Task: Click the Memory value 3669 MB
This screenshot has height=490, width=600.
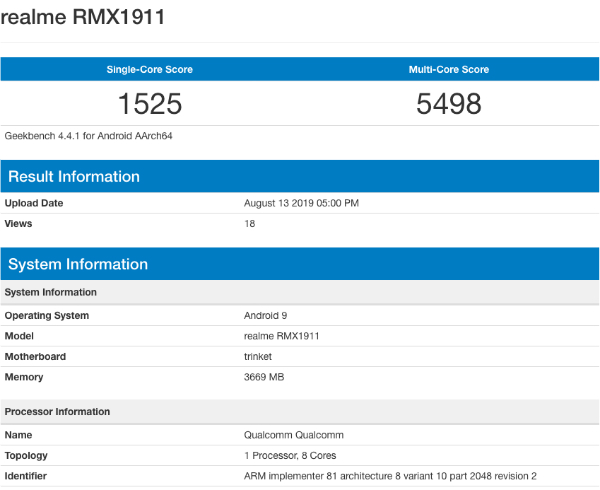Action: coord(264,377)
